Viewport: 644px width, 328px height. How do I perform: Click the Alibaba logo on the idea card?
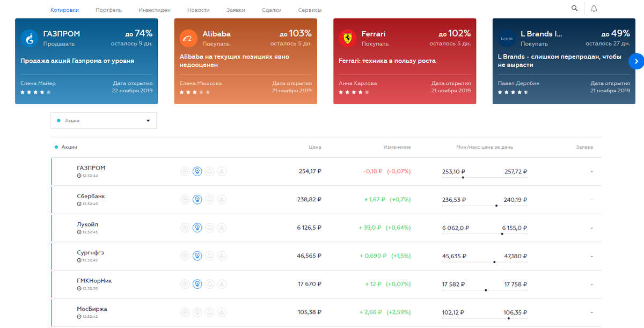[188, 38]
